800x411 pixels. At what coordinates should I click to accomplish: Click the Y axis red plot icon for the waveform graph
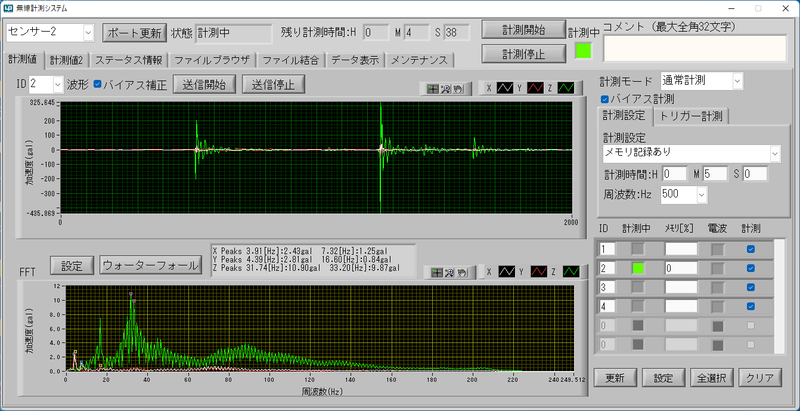click(536, 88)
